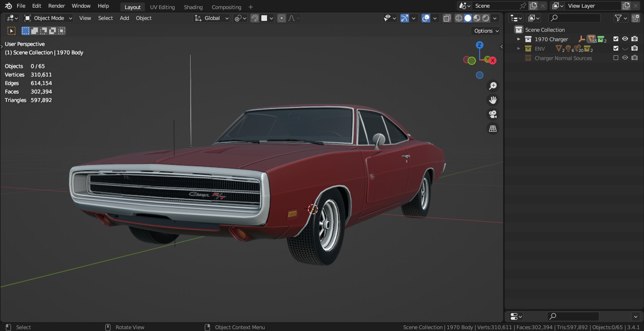Expand the ENV collection
The image size is (644, 331).
[519, 49]
